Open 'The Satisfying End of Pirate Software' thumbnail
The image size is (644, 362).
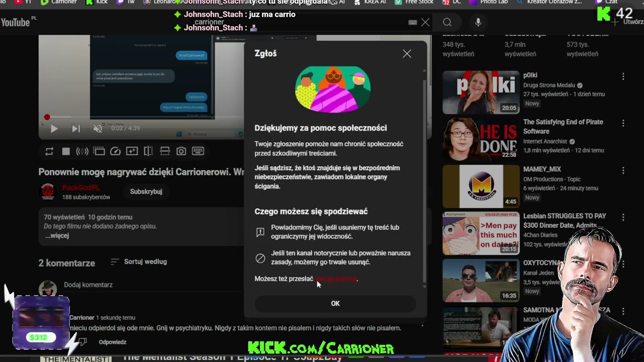click(480, 139)
